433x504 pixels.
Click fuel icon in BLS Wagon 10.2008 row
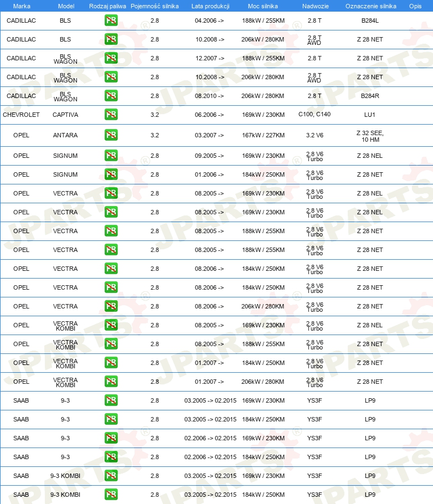pos(111,77)
